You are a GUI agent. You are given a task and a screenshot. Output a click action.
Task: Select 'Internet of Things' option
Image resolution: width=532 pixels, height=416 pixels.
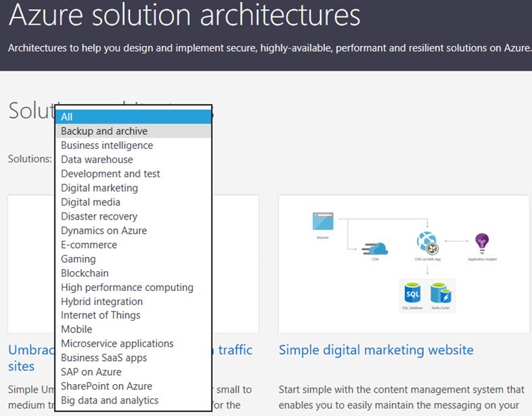point(134,315)
